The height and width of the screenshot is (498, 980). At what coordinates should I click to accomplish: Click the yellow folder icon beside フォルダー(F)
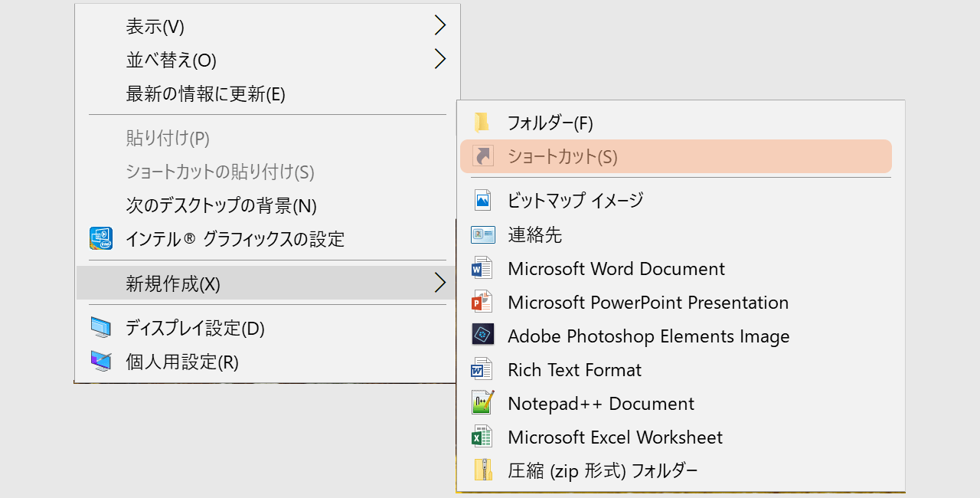pos(482,123)
